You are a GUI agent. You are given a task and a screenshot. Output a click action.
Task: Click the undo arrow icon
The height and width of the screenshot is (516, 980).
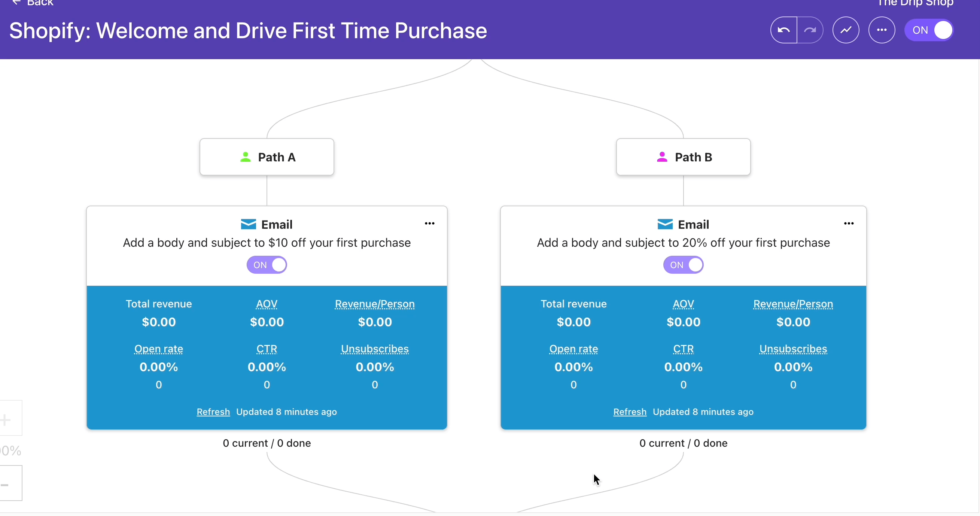(784, 30)
